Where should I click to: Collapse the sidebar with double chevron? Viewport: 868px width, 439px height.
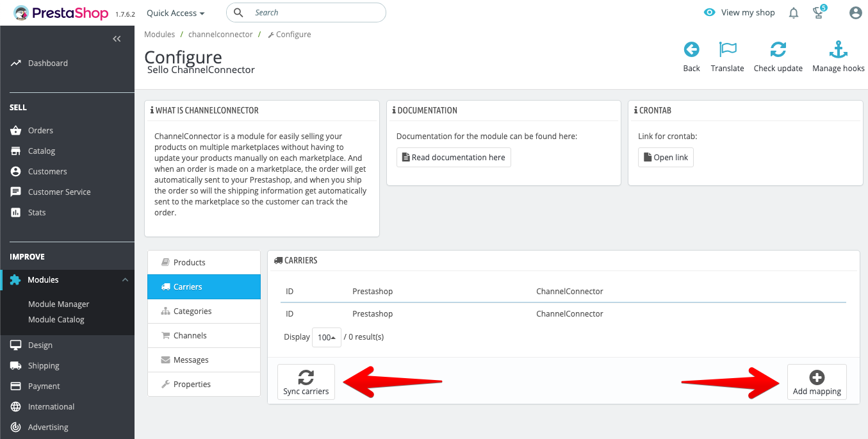click(x=117, y=39)
